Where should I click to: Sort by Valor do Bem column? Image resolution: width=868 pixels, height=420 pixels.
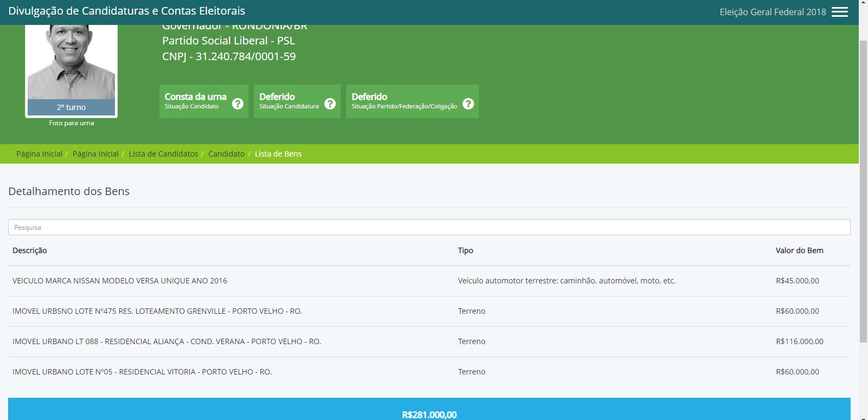coord(799,250)
